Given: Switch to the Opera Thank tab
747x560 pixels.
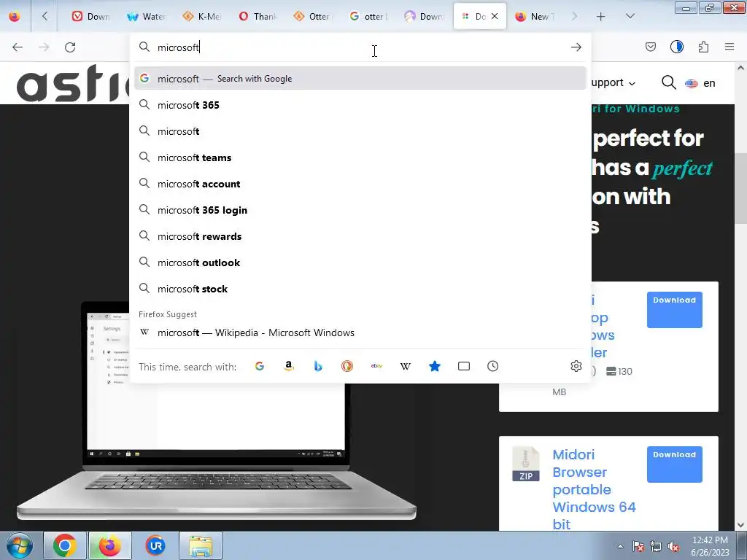Looking at the screenshot, I should [x=258, y=16].
